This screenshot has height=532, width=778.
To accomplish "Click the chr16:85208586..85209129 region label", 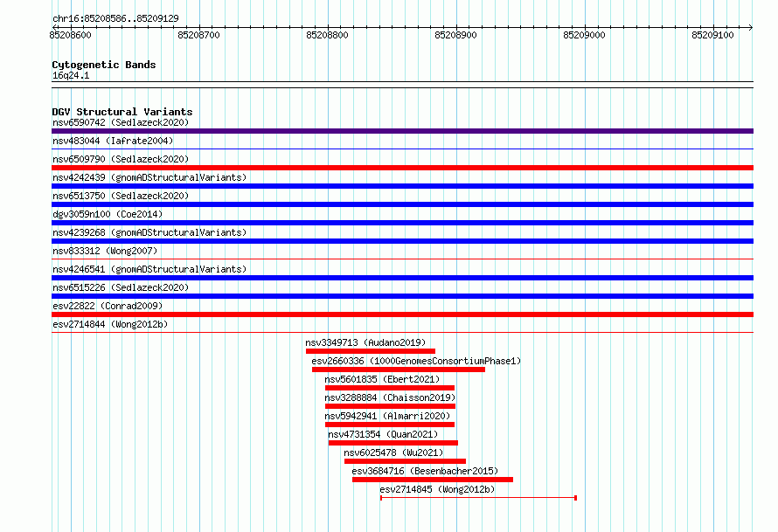I will (x=115, y=18).
